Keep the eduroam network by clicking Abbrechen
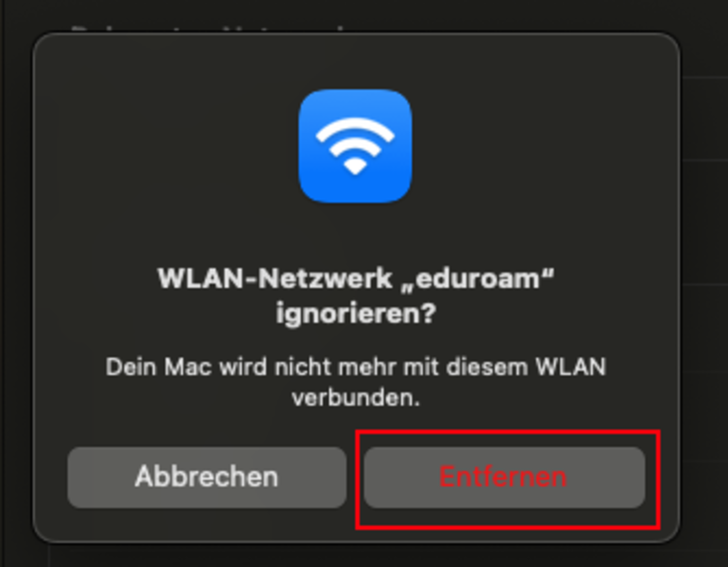728x567 pixels. (207, 477)
